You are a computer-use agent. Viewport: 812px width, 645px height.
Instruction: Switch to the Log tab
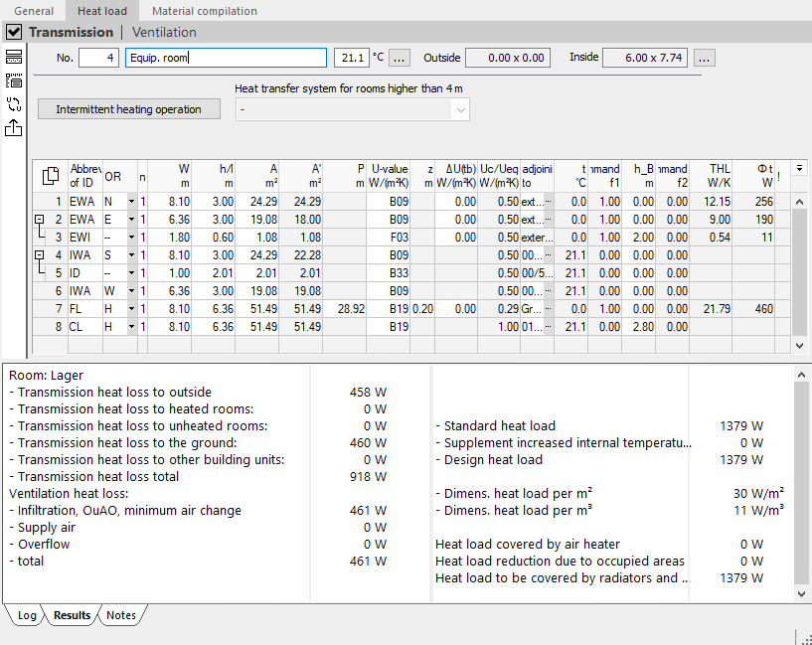point(27,615)
